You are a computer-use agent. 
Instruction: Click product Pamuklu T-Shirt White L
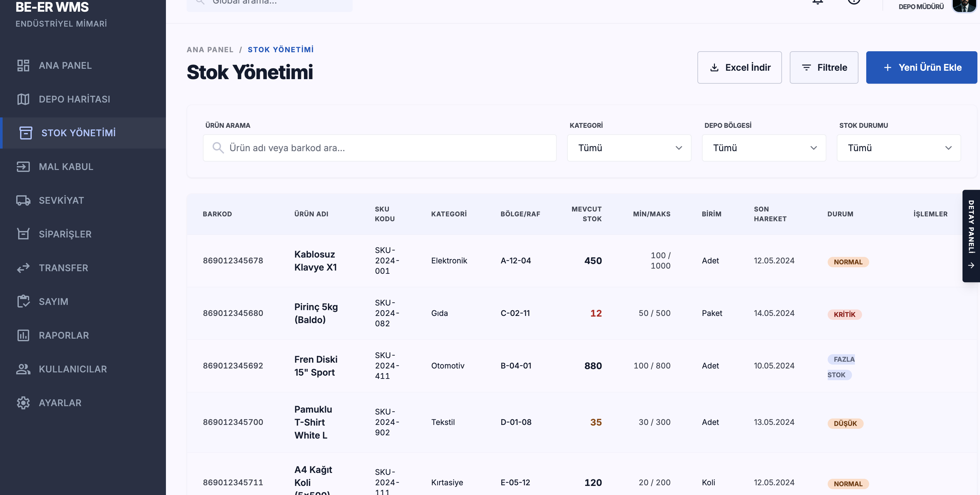(313, 422)
